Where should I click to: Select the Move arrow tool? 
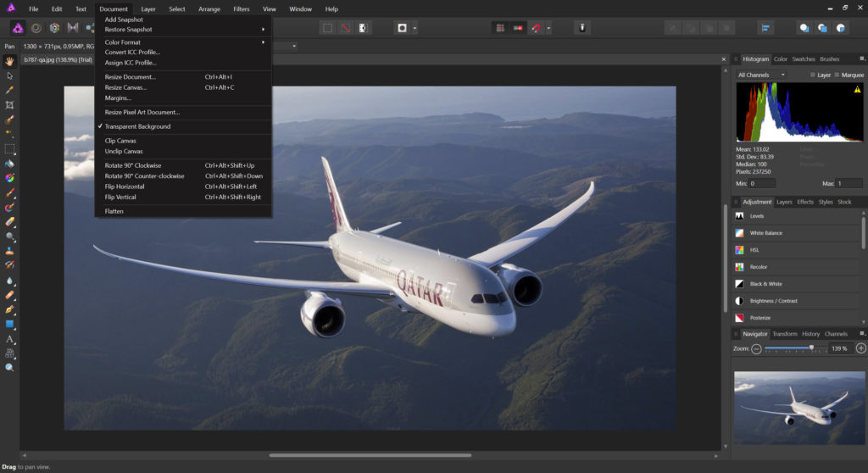pos(9,76)
